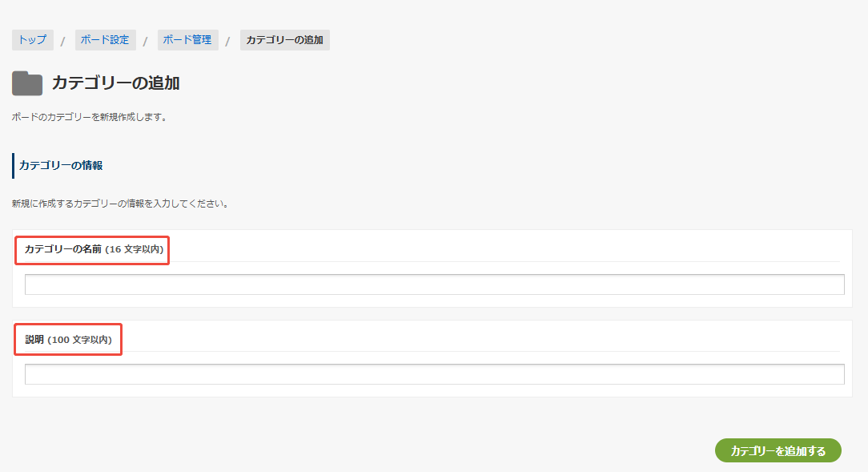
Task: Focus the 説明 text input field
Action: [x=435, y=374]
